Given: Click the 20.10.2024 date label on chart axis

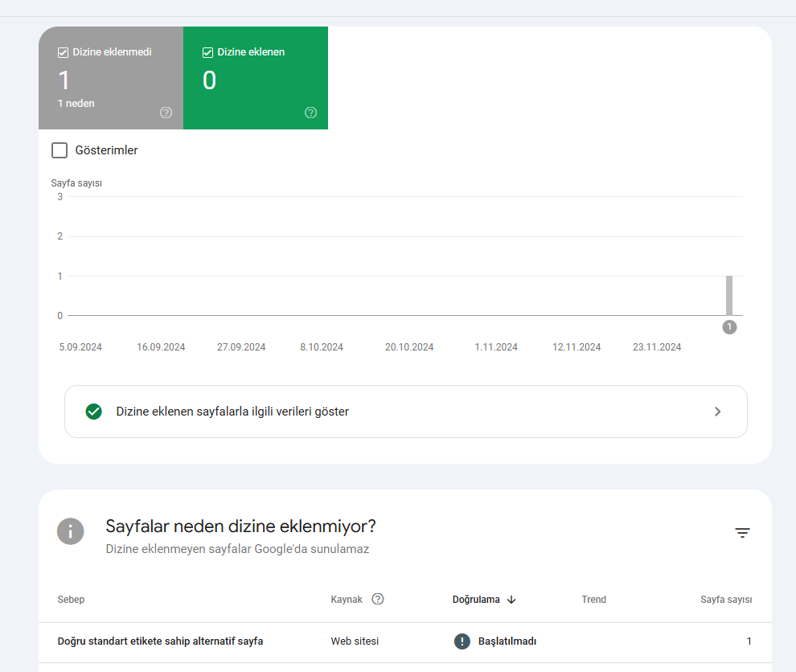Looking at the screenshot, I should 409,347.
